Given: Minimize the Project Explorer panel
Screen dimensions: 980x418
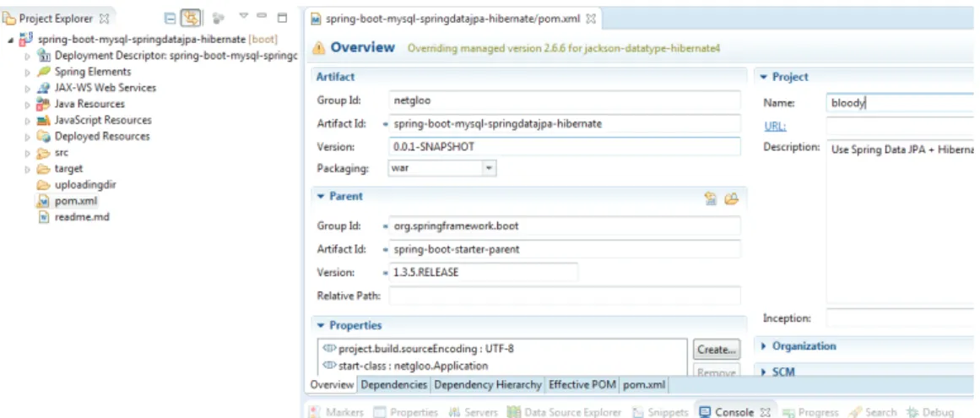Looking at the screenshot, I should click(x=262, y=16).
